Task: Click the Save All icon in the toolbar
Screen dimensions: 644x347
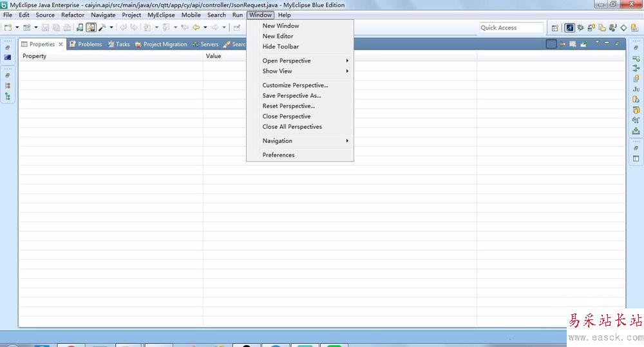Action: (x=56, y=28)
